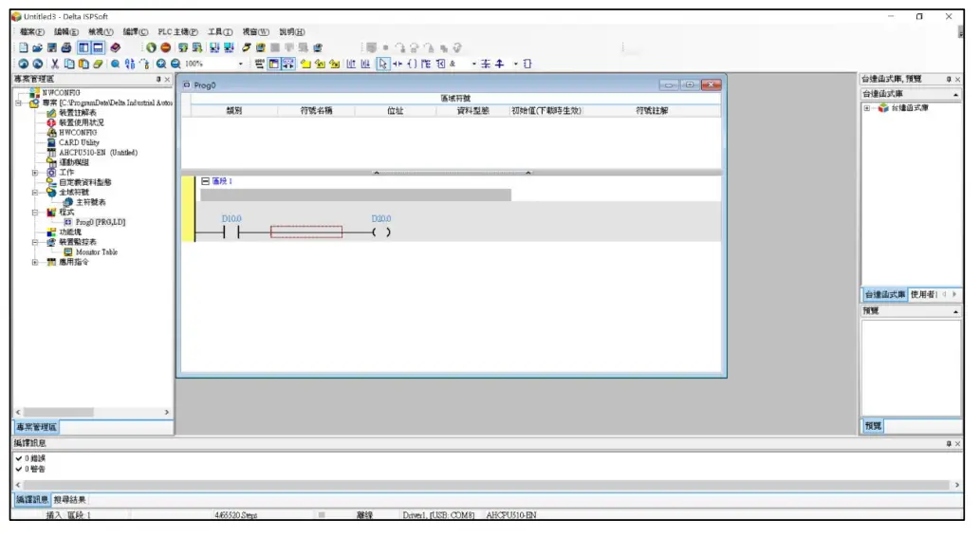
Task: Select the 預覽 tab at the bottom right
Action: click(873, 426)
